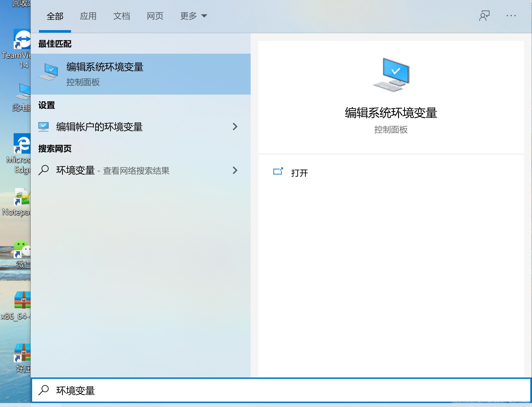Switch to the 应用 tab
The height and width of the screenshot is (407, 532).
click(x=88, y=16)
